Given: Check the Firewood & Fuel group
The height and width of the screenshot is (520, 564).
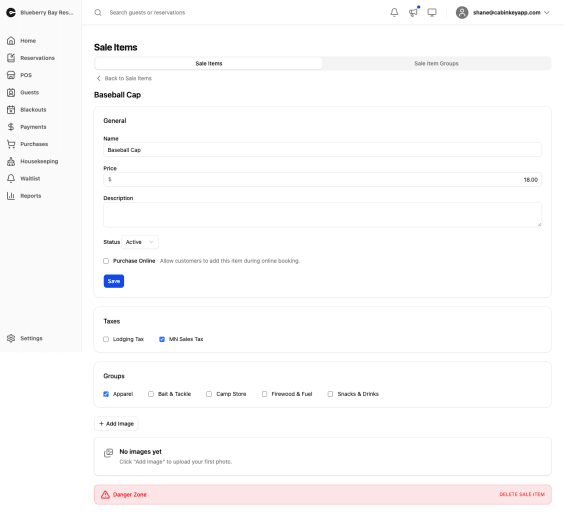Looking at the screenshot, I should click(x=265, y=394).
